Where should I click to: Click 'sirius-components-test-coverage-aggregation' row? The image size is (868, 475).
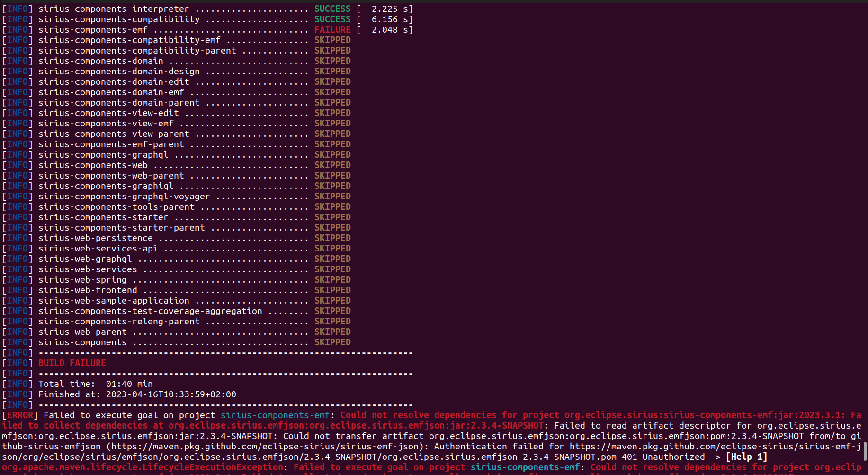pyautogui.click(x=176, y=311)
